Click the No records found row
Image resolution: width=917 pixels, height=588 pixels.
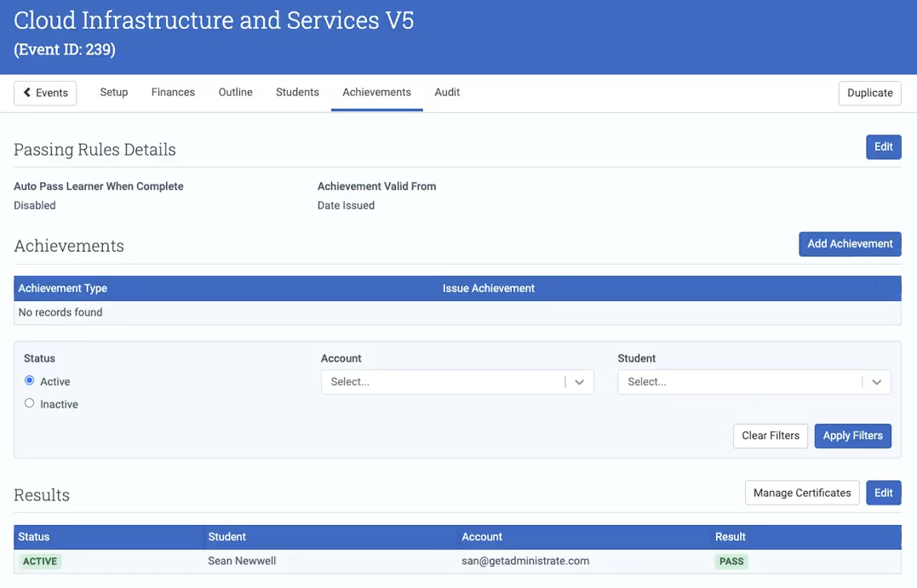point(457,312)
